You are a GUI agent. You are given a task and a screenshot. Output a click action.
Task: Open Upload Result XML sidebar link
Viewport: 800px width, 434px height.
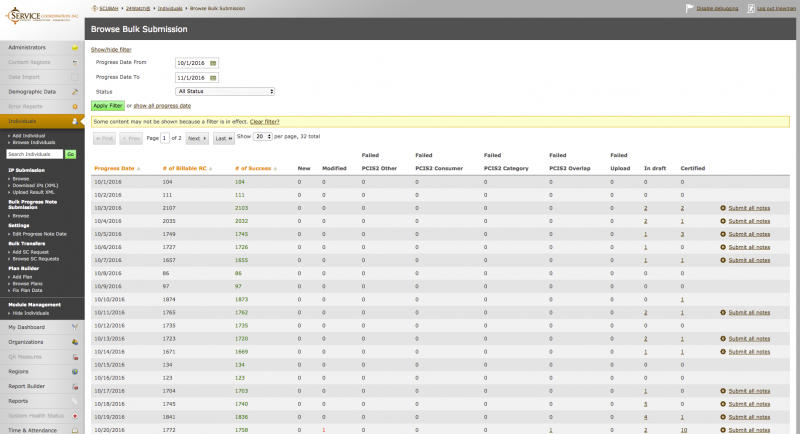[34, 192]
